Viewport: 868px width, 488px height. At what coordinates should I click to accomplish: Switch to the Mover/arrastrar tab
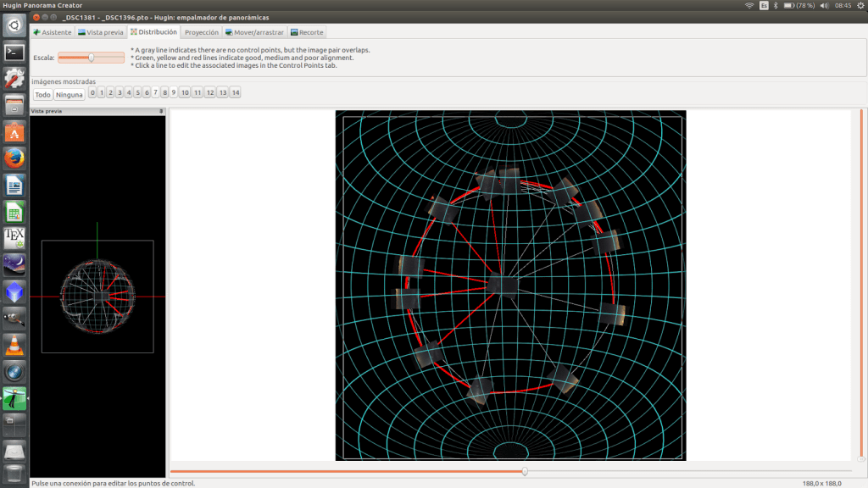tap(255, 32)
